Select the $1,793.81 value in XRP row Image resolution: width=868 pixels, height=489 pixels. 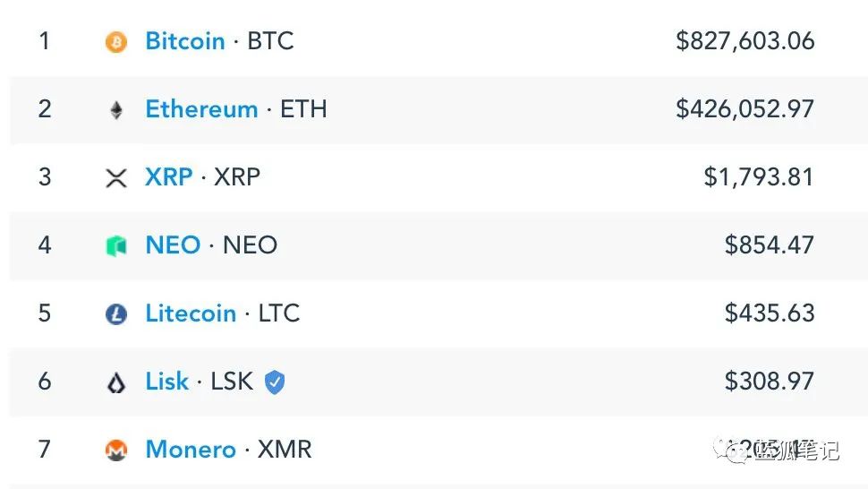tap(759, 177)
